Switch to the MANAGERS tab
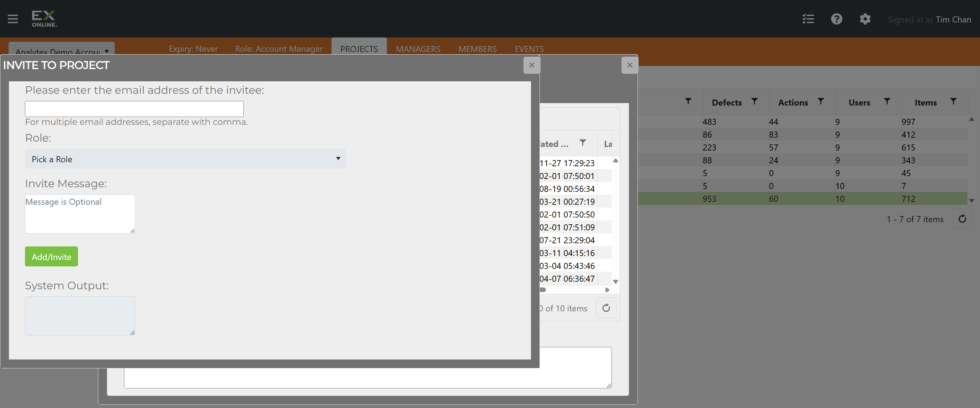Viewport: 980px width, 408px height. 418,49
